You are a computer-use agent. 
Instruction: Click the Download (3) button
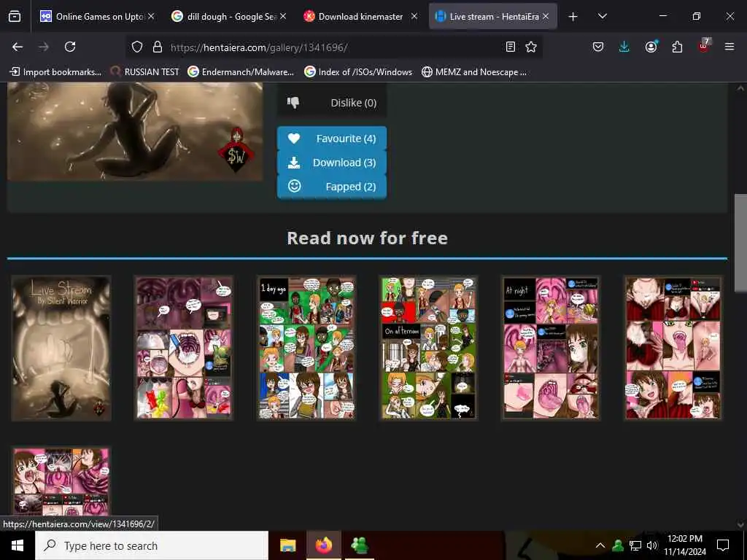pyautogui.click(x=332, y=163)
